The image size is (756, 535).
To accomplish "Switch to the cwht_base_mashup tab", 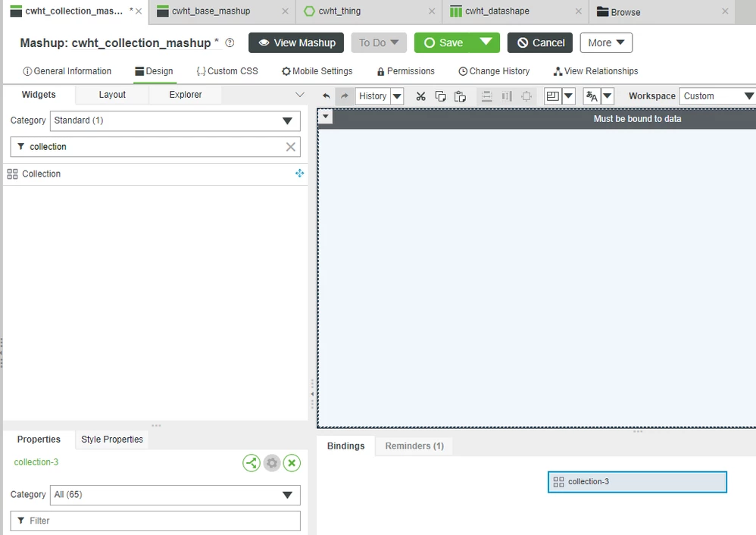I will (211, 11).
